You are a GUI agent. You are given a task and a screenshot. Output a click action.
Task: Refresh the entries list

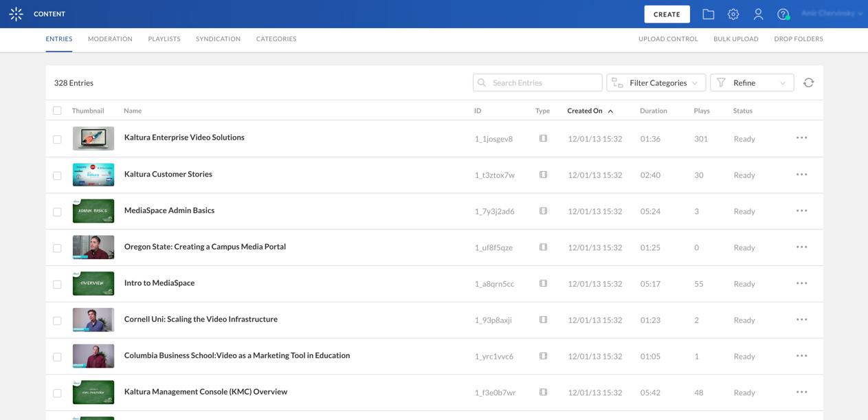tap(808, 82)
